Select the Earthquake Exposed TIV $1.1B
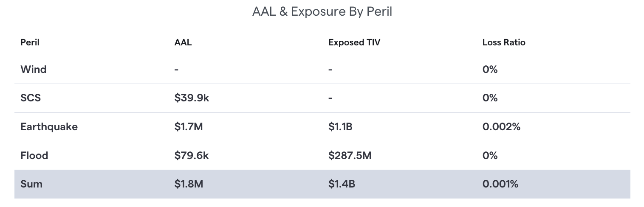Viewport: 644px width, 207px height. pyautogui.click(x=340, y=127)
